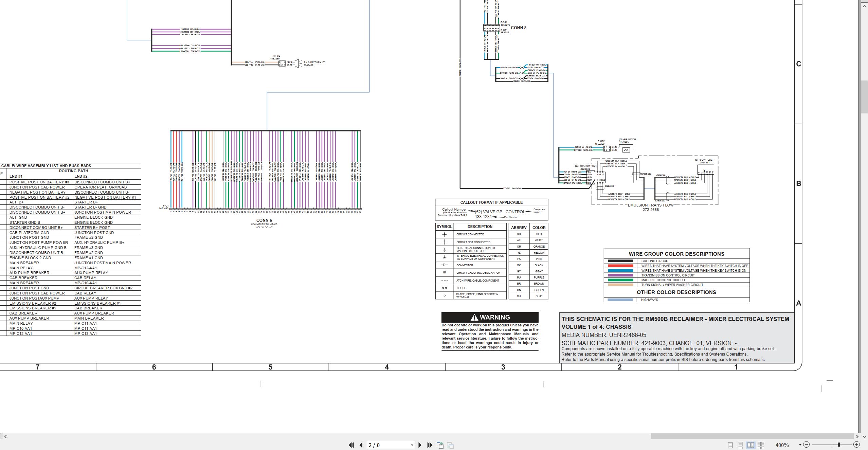Switch to facing pages view
Viewport: 868px width, 450px height.
pos(751,445)
